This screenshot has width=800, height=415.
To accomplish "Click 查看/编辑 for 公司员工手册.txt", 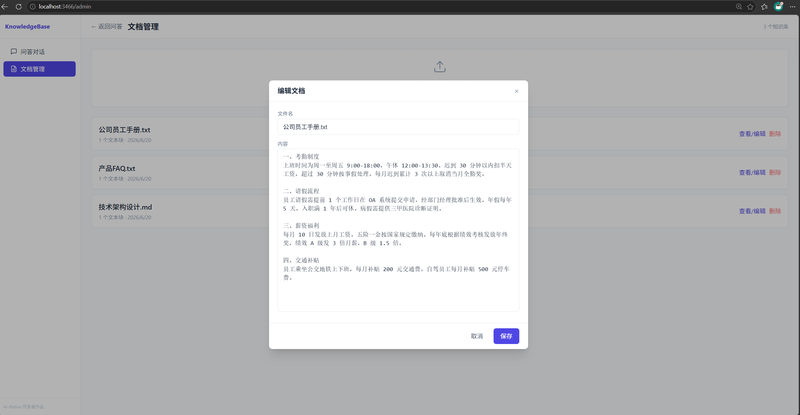I will point(752,134).
